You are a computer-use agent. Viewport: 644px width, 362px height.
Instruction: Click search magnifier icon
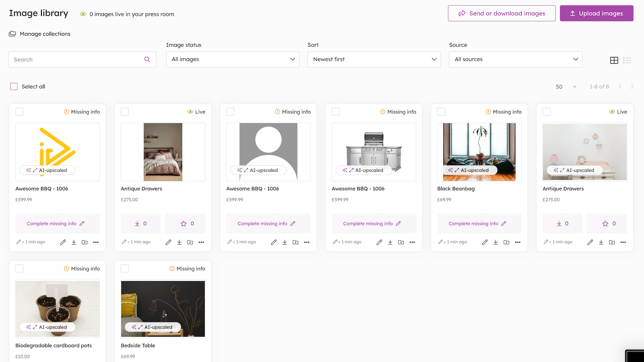click(x=147, y=60)
